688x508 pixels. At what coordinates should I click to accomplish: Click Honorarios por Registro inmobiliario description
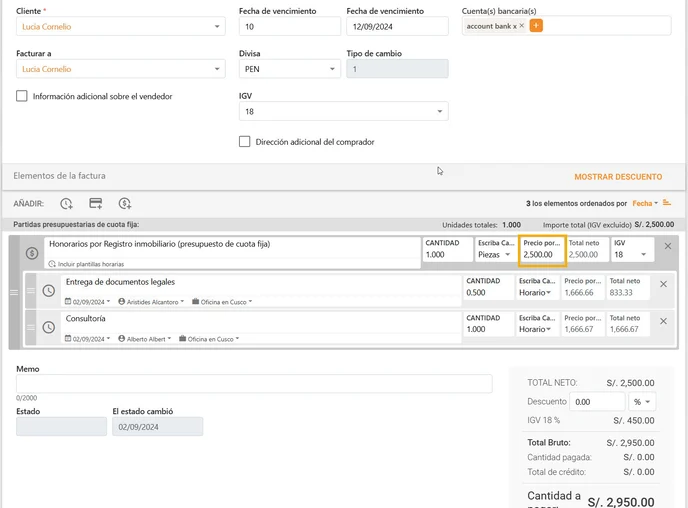coord(232,244)
